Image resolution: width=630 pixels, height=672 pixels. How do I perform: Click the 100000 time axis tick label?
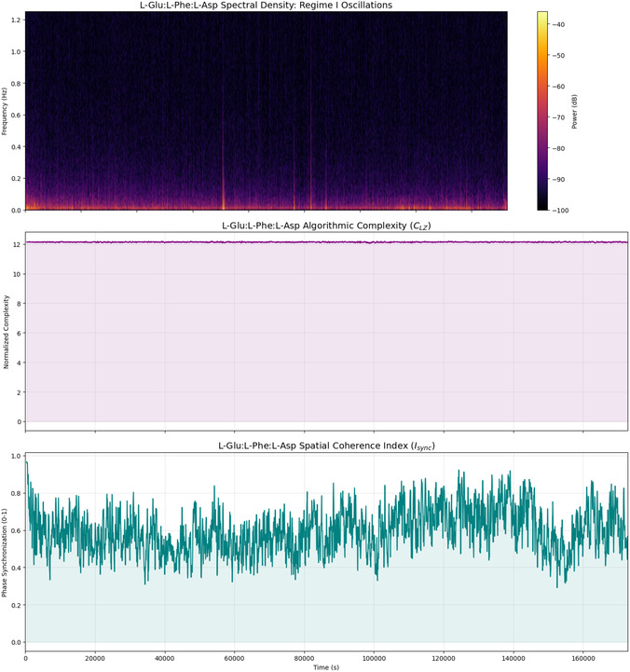pos(374,658)
